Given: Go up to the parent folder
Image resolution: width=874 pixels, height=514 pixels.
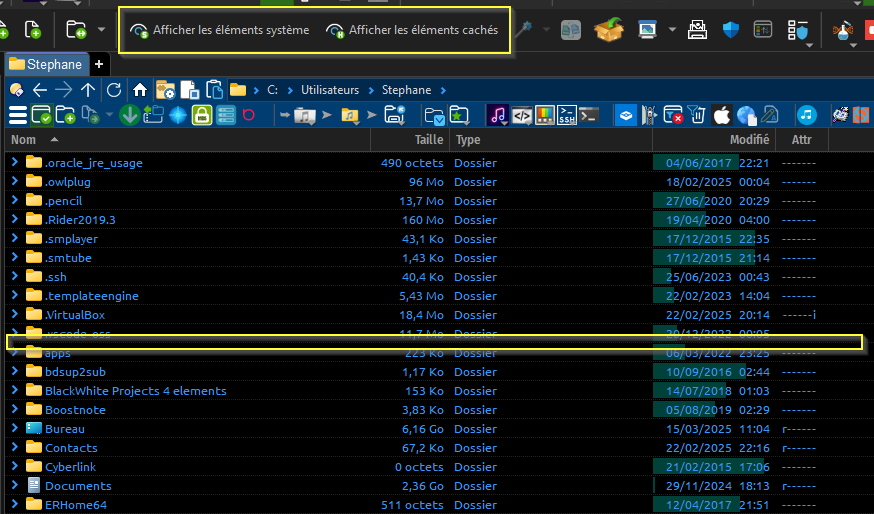Looking at the screenshot, I should [x=89, y=90].
